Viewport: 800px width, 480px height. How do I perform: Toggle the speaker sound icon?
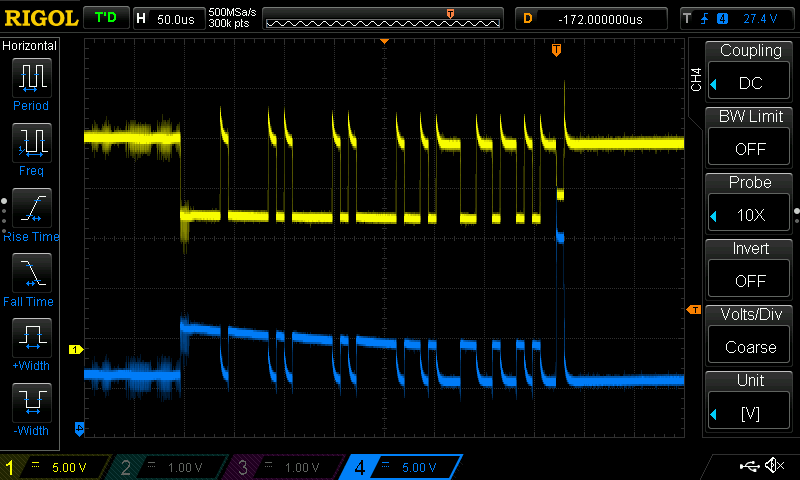pos(774,466)
